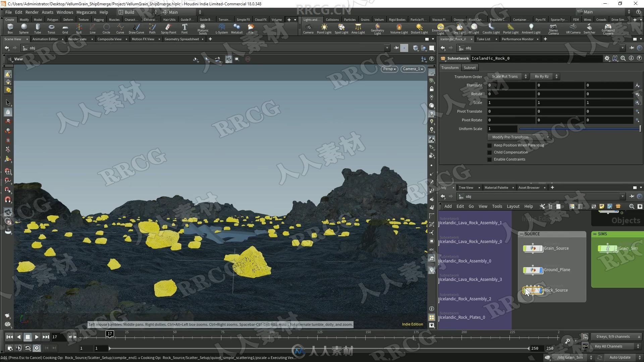Toggle the viewport lock tool
Screen dimensions: 644x362
click(x=8, y=112)
